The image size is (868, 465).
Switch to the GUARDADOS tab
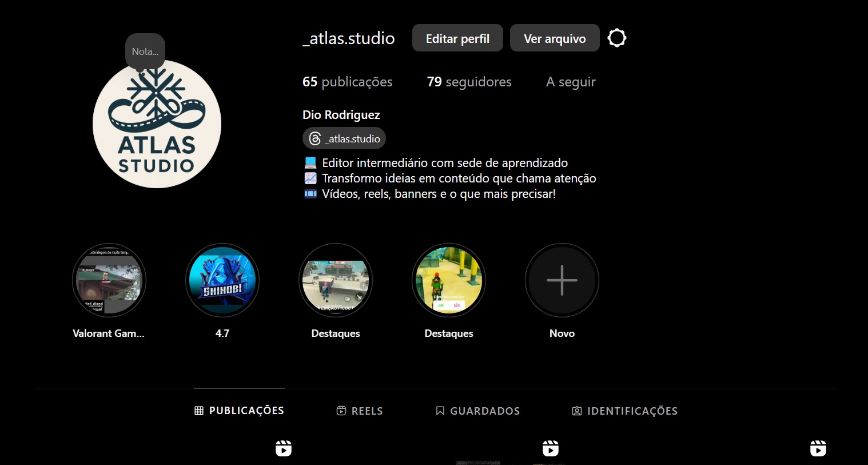pyautogui.click(x=477, y=411)
